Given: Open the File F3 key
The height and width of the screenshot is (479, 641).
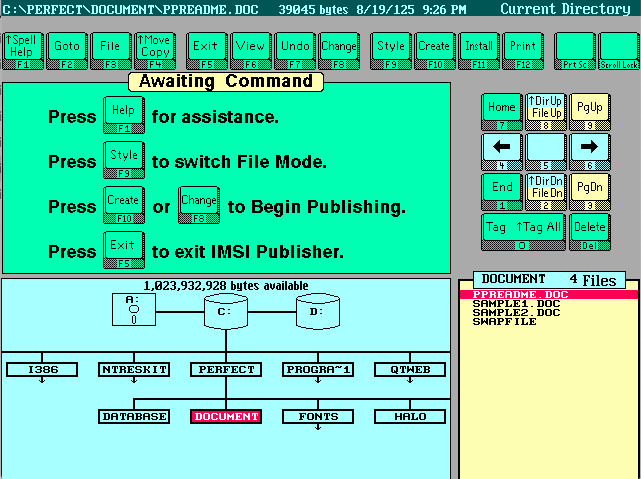Looking at the screenshot, I should pos(111,51).
